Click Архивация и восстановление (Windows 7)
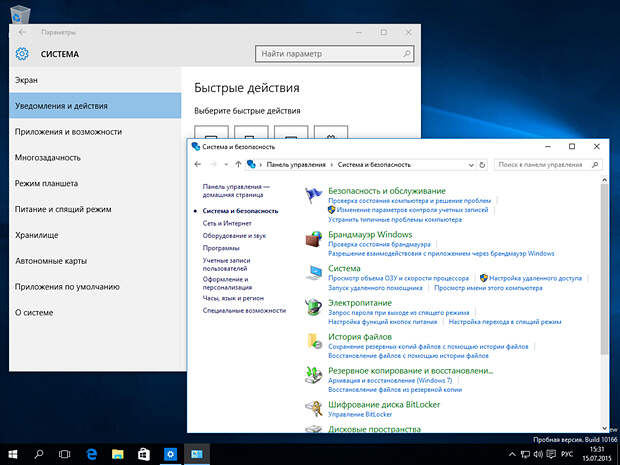 point(390,380)
